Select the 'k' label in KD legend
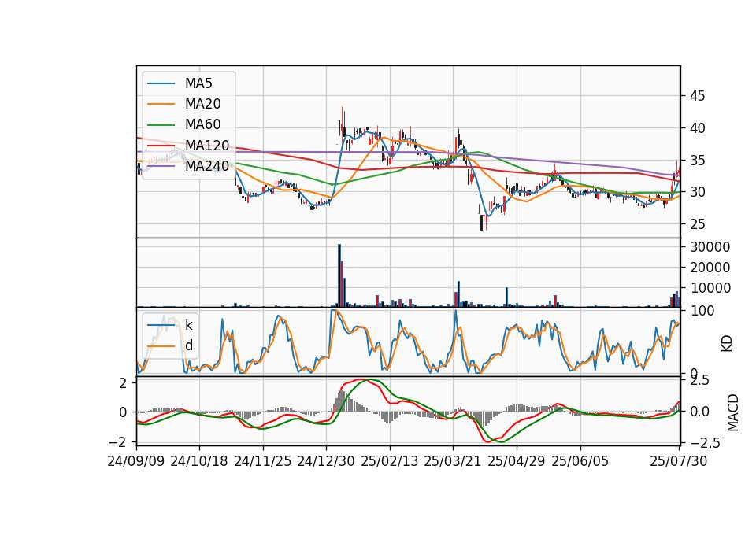The height and width of the screenshot is (543, 756). coord(188,325)
